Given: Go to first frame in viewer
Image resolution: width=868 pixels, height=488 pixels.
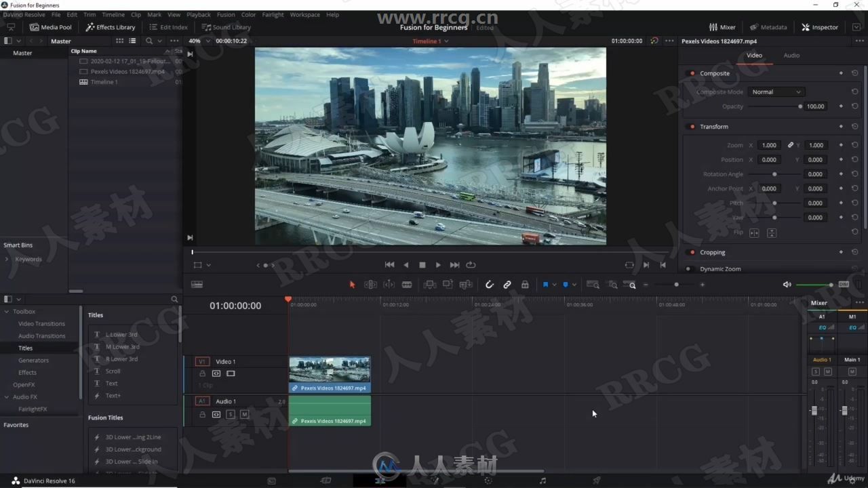Looking at the screenshot, I should click(x=389, y=265).
